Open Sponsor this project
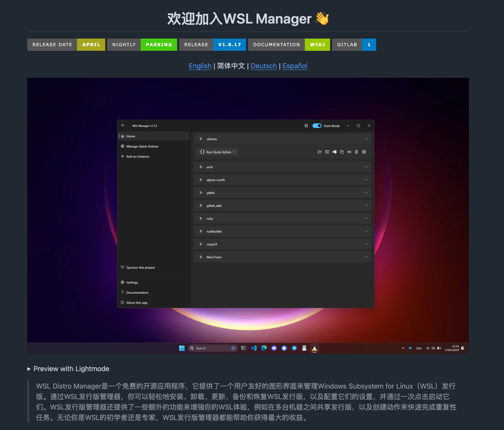Screen dimensions: 504x430 [154, 267]
